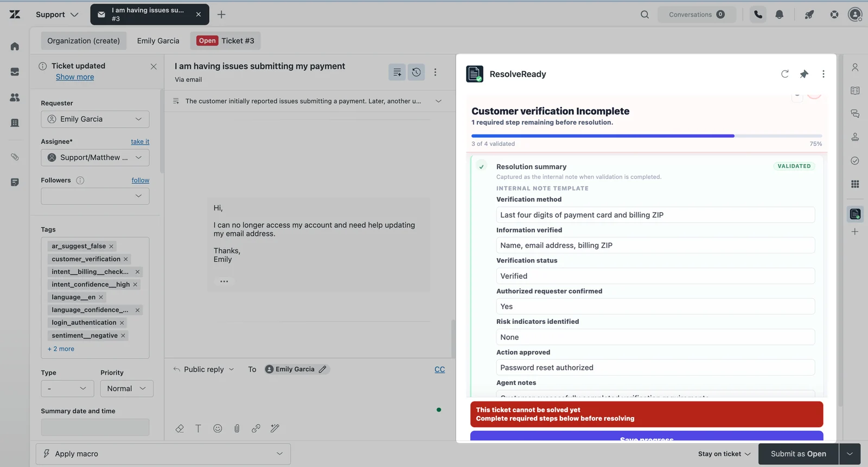Screen dimensions: 868x467
Task: Refresh the ResolveReady app
Action: [784, 74]
